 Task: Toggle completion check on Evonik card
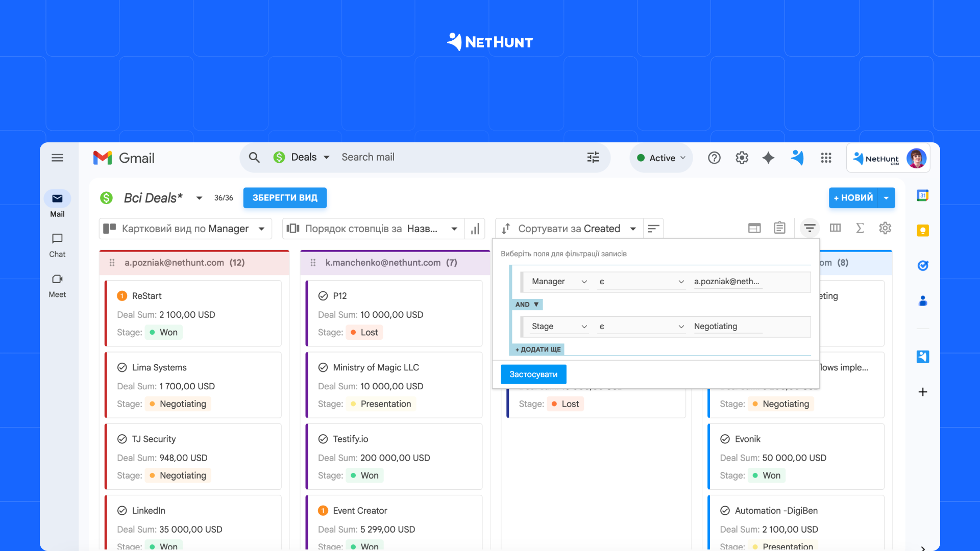725,439
